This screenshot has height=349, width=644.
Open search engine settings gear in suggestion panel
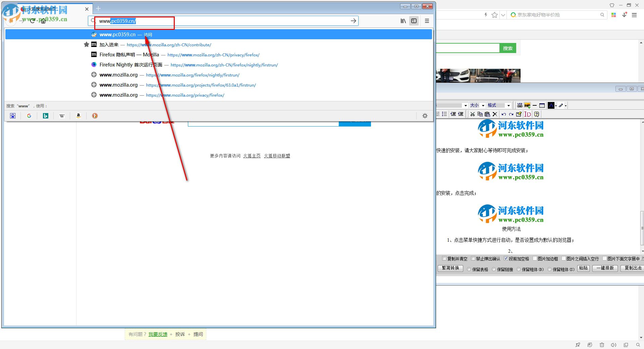point(425,115)
